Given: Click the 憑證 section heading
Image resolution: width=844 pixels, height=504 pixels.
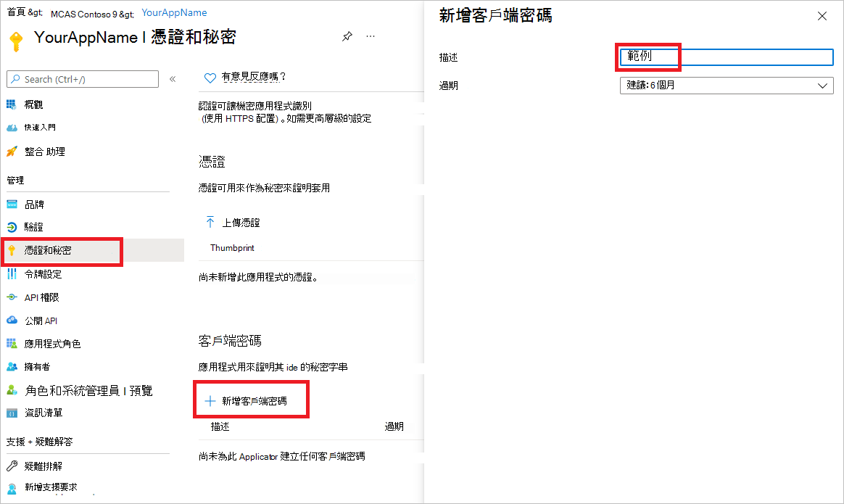Looking at the screenshot, I should 212,162.
